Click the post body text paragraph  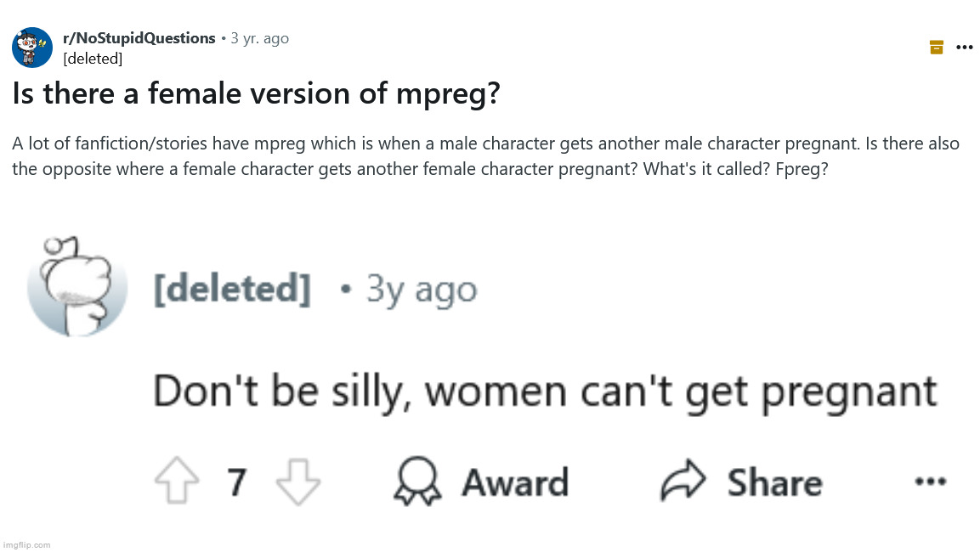[484, 155]
